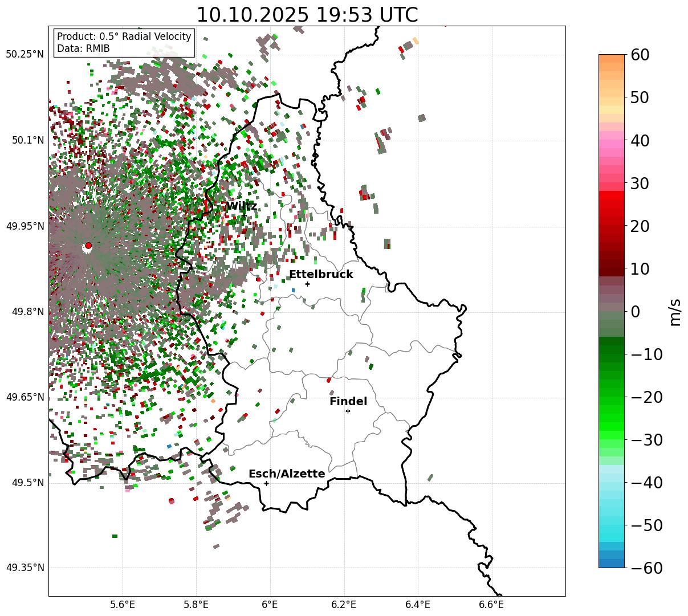The image size is (688, 616).
Task: Click the 49.65°N latitude tick label
Action: [x=25, y=397]
